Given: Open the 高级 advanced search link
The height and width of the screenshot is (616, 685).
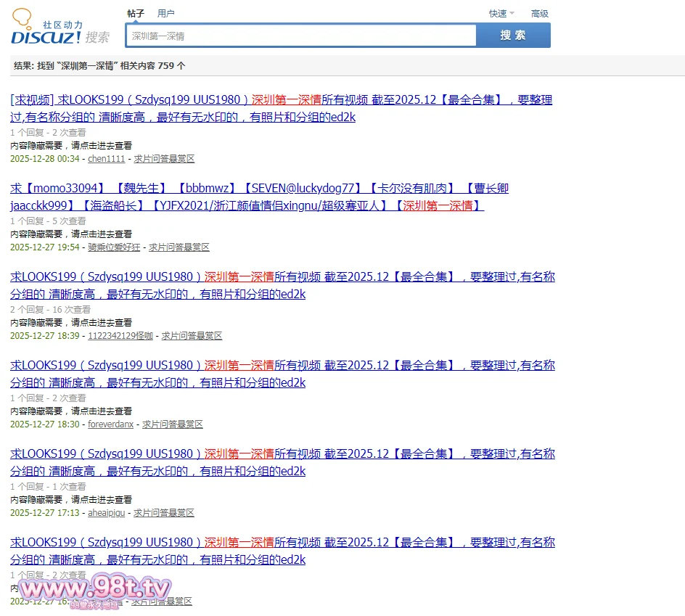Looking at the screenshot, I should [539, 13].
